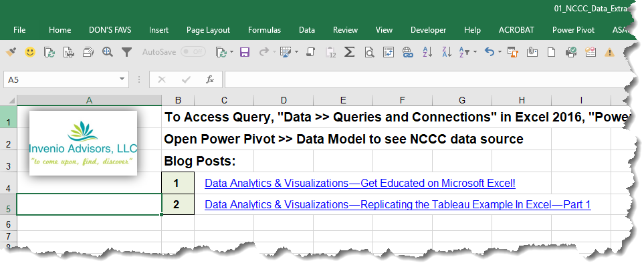Select row 2 header

(8, 140)
